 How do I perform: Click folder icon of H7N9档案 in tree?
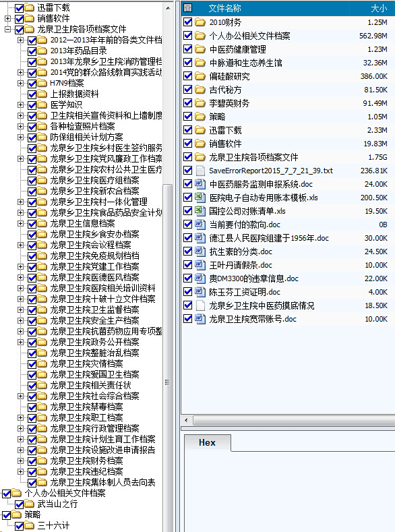(x=42, y=83)
